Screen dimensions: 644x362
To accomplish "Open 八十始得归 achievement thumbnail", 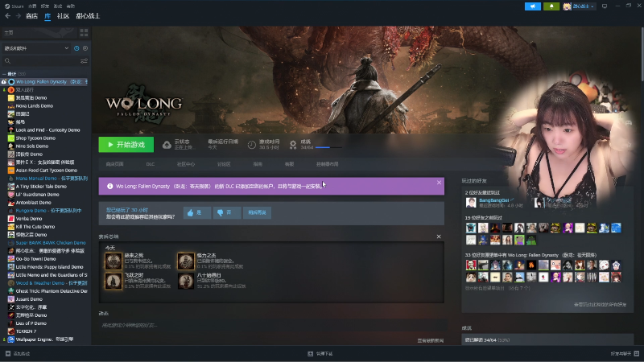I will [186, 281].
